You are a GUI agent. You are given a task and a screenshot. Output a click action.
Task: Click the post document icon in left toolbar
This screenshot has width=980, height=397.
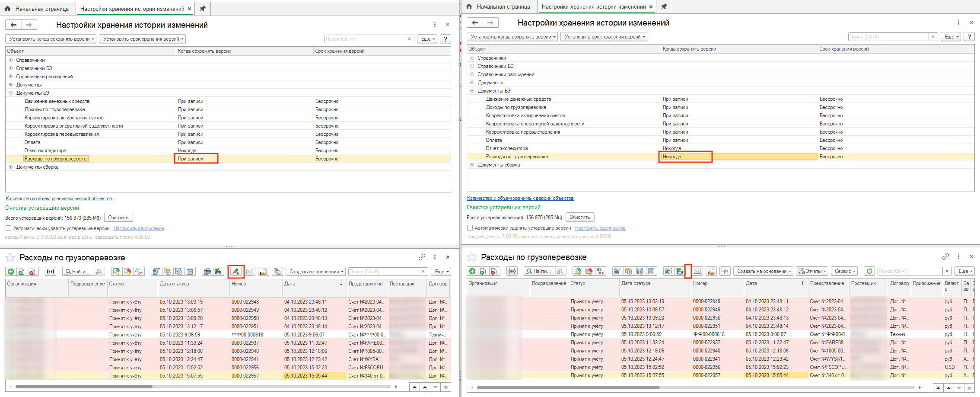pyautogui.click(x=116, y=272)
